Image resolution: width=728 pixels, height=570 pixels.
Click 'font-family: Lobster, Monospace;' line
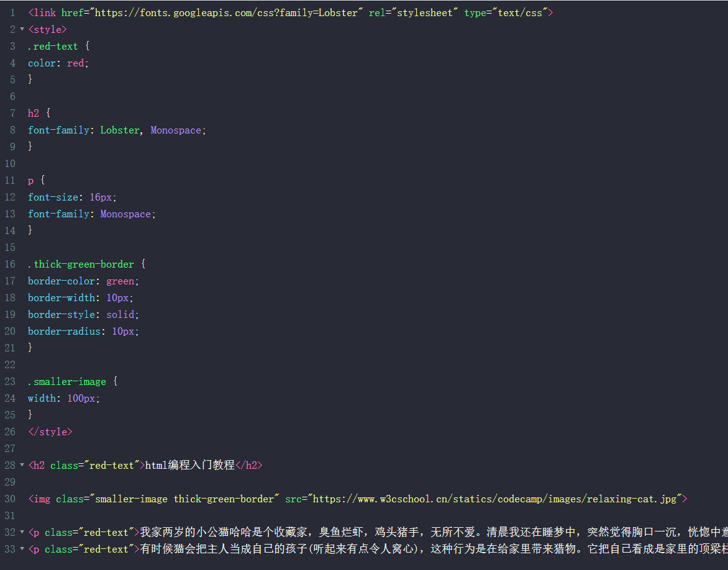tap(117, 130)
